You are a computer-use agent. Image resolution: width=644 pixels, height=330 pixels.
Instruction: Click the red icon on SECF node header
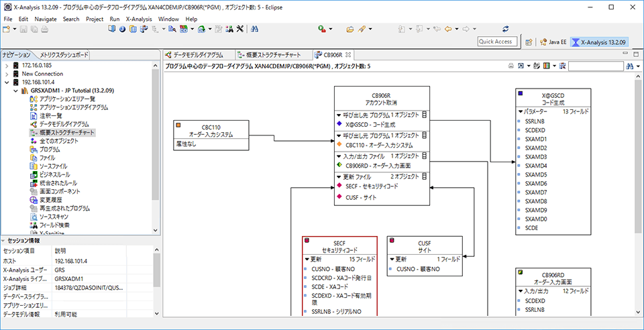[307, 241]
